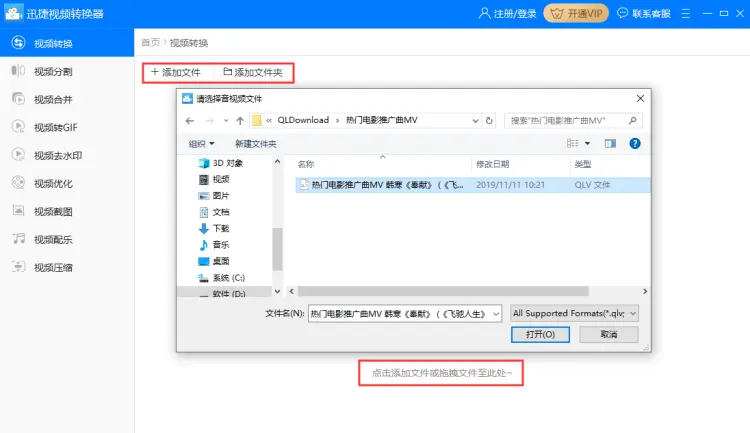
Task: Click the magnifier search icon
Action: tap(633, 121)
